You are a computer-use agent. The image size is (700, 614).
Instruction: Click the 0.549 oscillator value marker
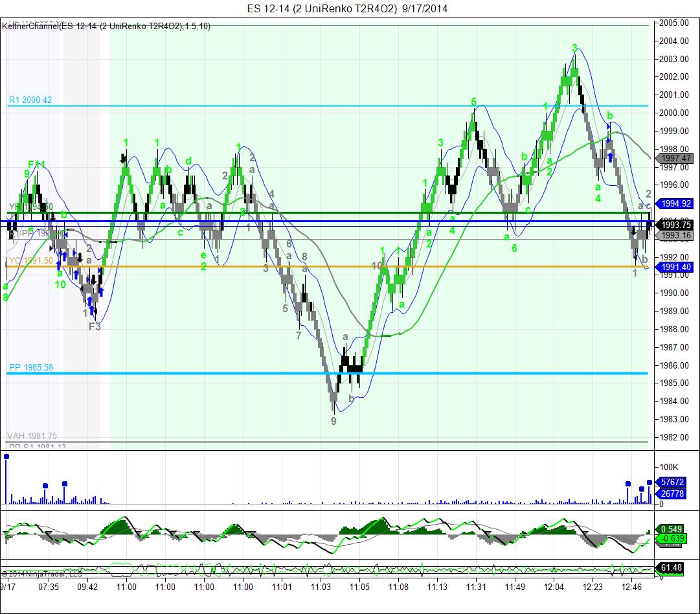[671, 530]
